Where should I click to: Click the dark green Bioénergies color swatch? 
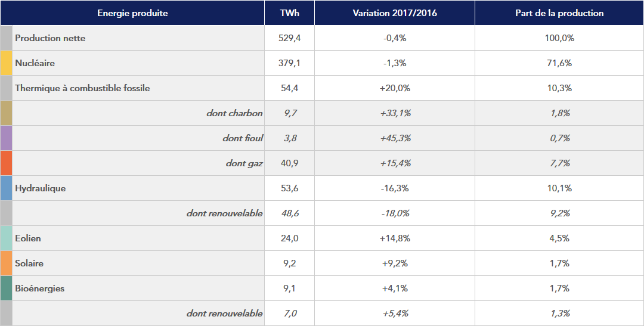point(6,288)
